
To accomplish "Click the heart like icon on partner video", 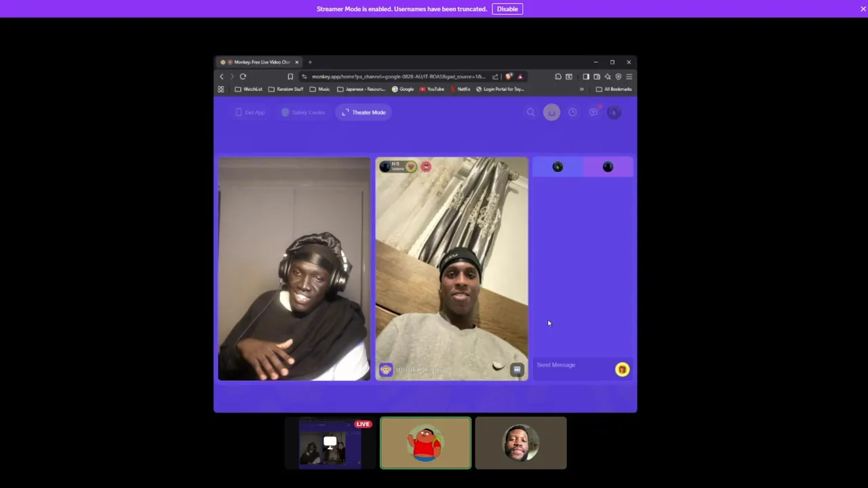I will pyautogui.click(x=411, y=167).
